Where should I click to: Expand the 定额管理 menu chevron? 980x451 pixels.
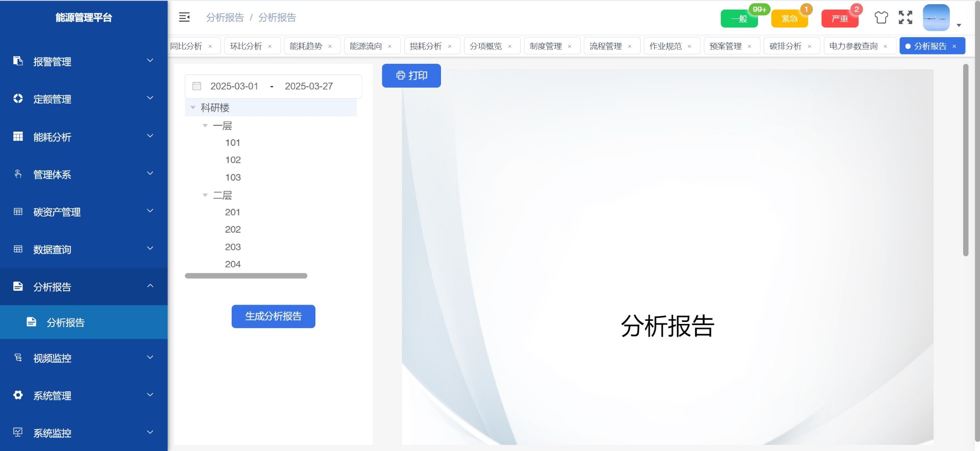(150, 98)
